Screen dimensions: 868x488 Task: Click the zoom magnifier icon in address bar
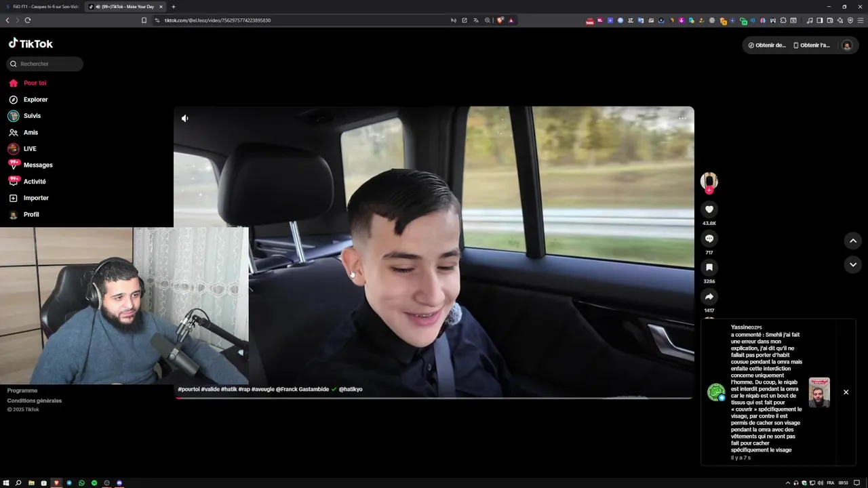(487, 20)
